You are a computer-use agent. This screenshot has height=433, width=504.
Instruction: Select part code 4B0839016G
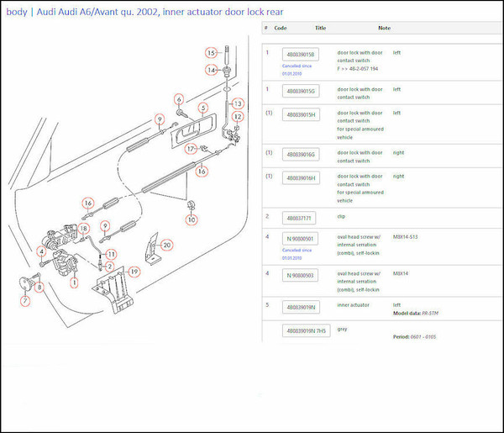point(302,156)
